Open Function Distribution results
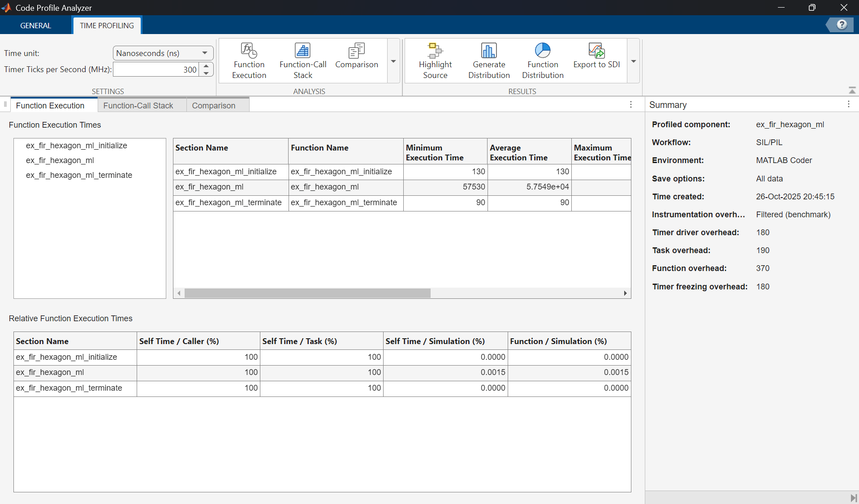Image resolution: width=859 pixels, height=504 pixels. click(x=543, y=60)
